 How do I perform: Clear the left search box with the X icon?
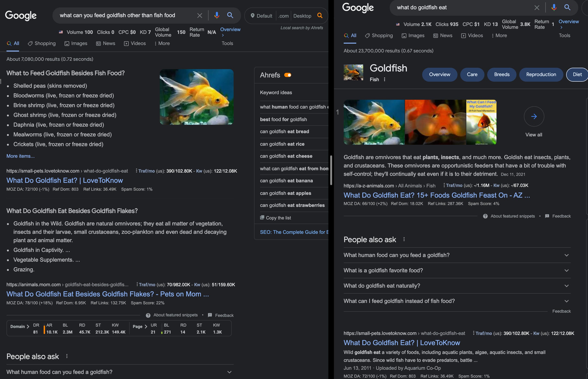pyautogui.click(x=199, y=16)
